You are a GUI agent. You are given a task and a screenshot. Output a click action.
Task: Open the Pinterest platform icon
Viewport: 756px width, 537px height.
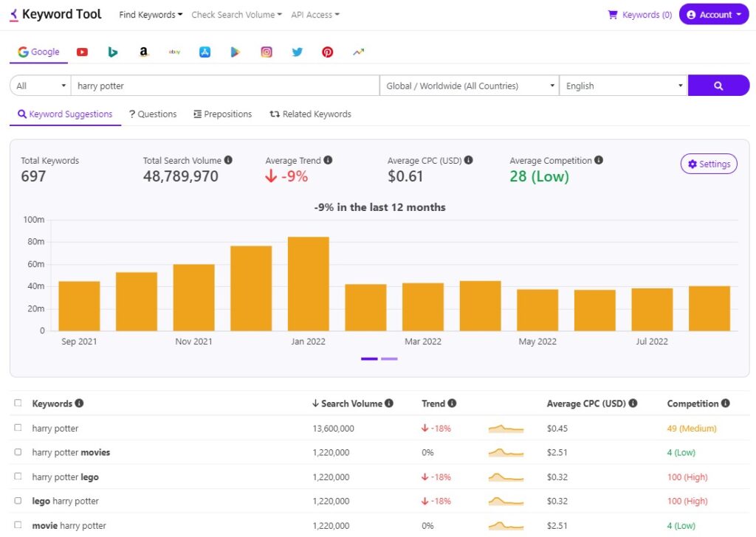[x=327, y=52]
